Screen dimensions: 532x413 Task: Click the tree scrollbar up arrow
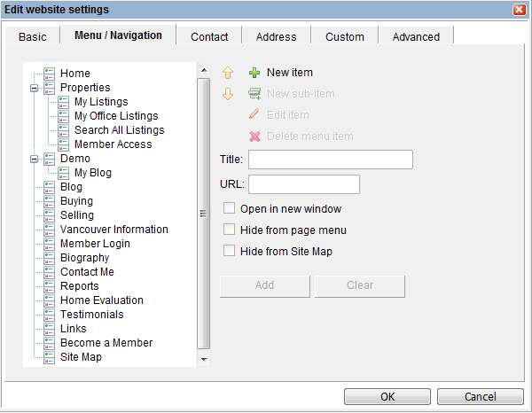[x=204, y=70]
